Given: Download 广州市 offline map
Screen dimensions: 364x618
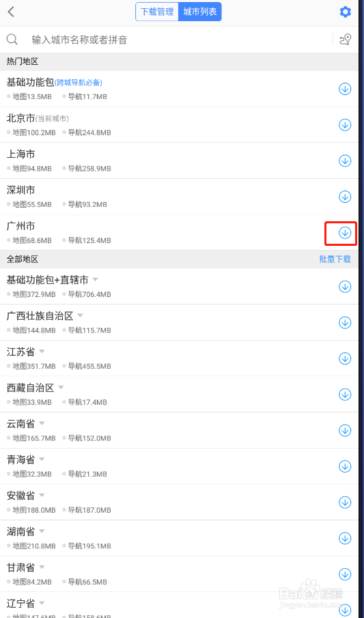Looking at the screenshot, I should pos(345,233).
